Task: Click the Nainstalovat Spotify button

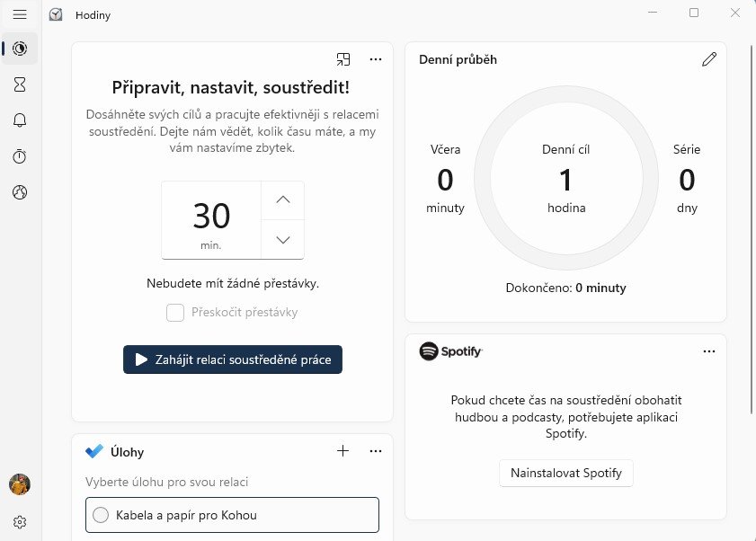Action: 566,473
